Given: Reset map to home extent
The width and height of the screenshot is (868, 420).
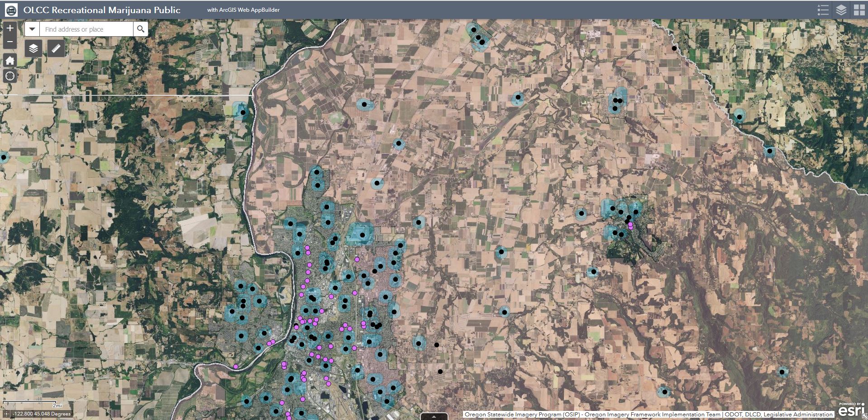Looking at the screenshot, I should coord(10,61).
